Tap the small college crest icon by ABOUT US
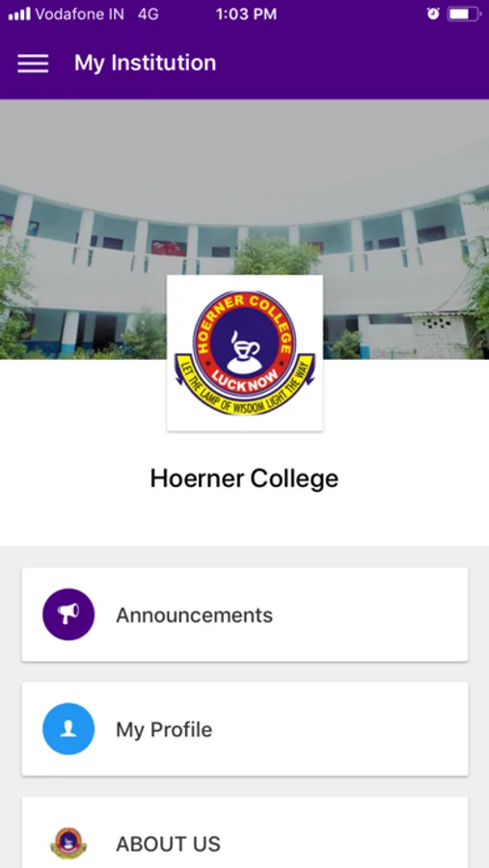Screen dimensions: 489x868 (x=68, y=843)
